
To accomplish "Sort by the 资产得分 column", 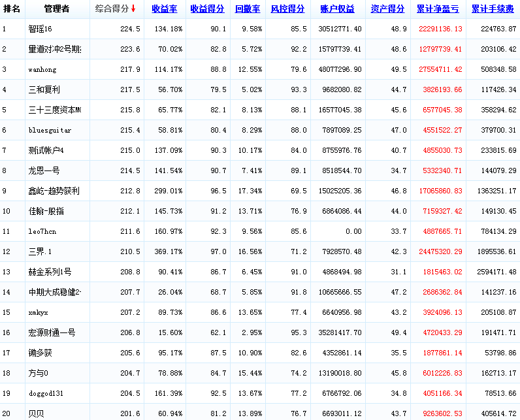I will click(x=387, y=9).
